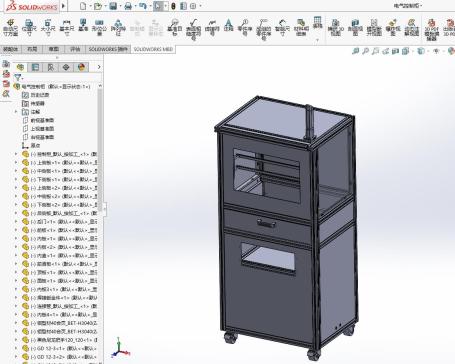Image resolution: width=455 pixels, height=364 pixels.
Task: Save the assembly with the floppy icon
Action: [x=113, y=6]
